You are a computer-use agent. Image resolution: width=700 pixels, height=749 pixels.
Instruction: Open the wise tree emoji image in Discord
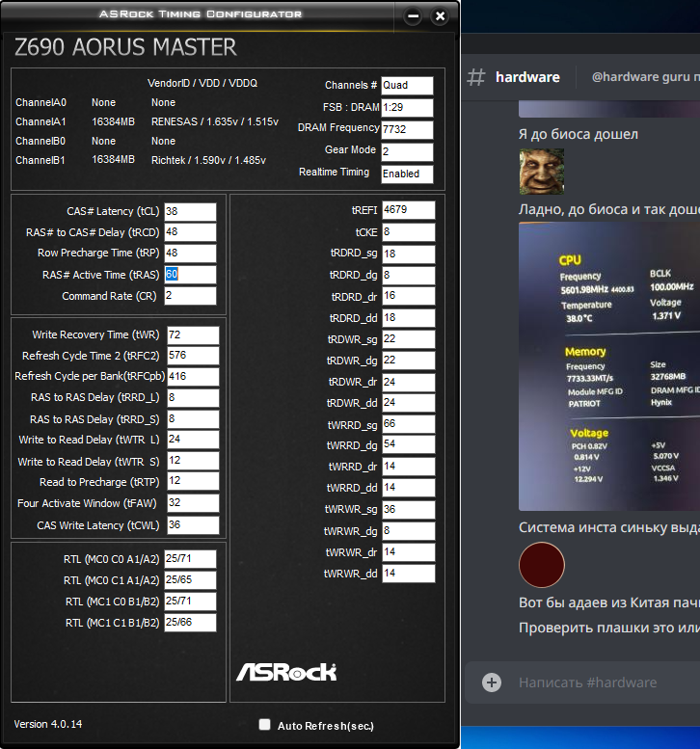pos(542,171)
